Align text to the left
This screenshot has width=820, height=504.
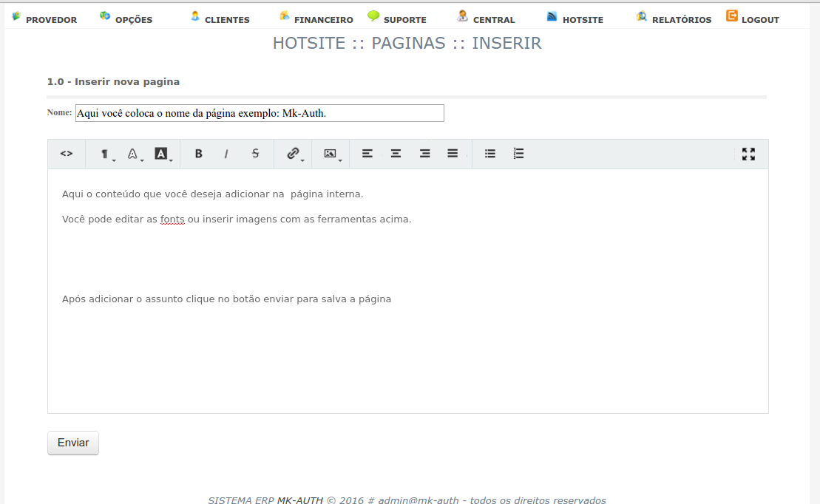coord(367,154)
